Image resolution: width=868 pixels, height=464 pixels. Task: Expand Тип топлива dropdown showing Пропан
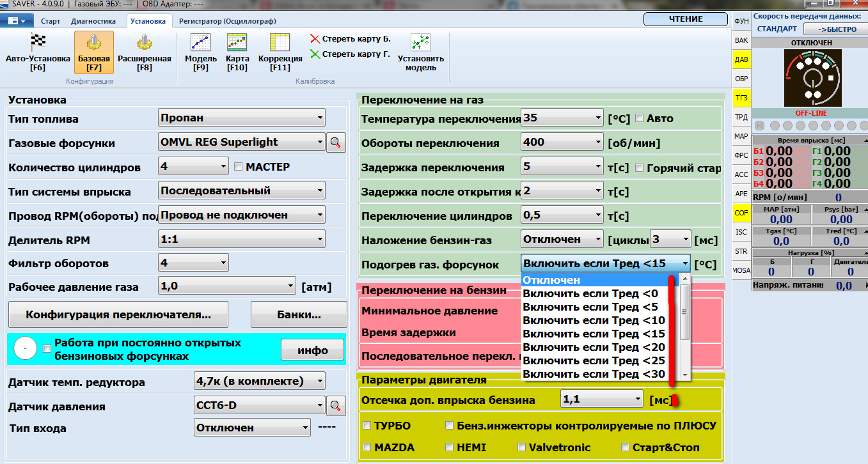[x=241, y=118]
